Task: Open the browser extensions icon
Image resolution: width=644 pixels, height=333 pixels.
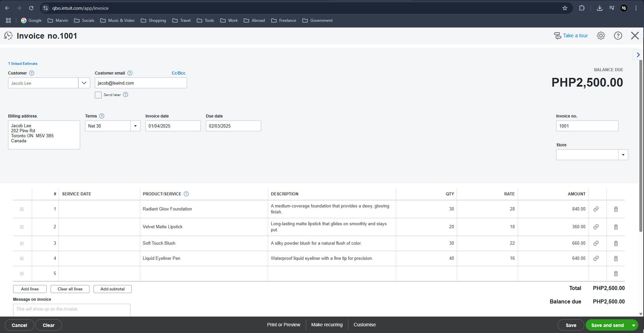Action: click(x=582, y=8)
